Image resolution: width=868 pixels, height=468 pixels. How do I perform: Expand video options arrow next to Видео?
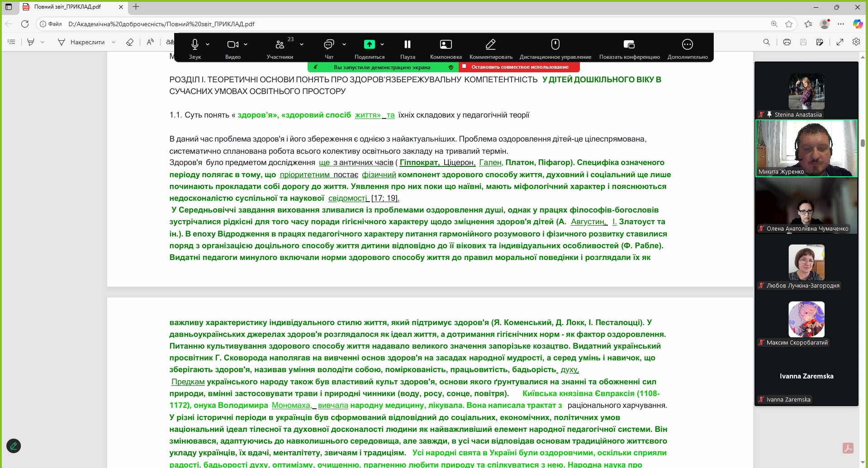pos(246,44)
